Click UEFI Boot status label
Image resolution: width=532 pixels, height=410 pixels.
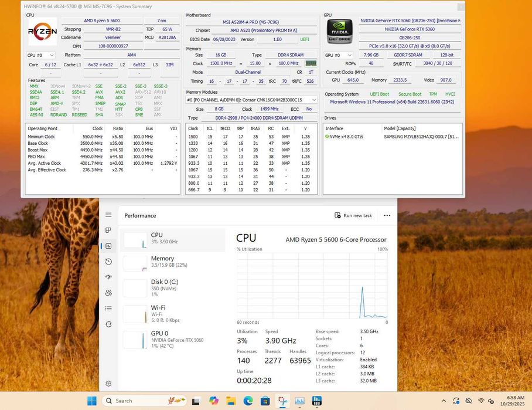(x=379, y=94)
